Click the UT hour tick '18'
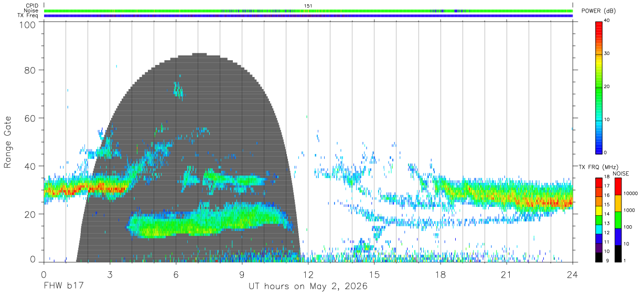Screen dimensions: 644x297 [441, 274]
